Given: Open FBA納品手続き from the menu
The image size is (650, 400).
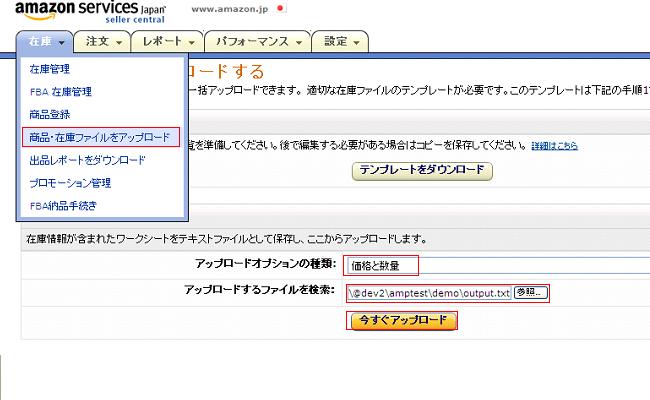Looking at the screenshot, I should 63,206.
